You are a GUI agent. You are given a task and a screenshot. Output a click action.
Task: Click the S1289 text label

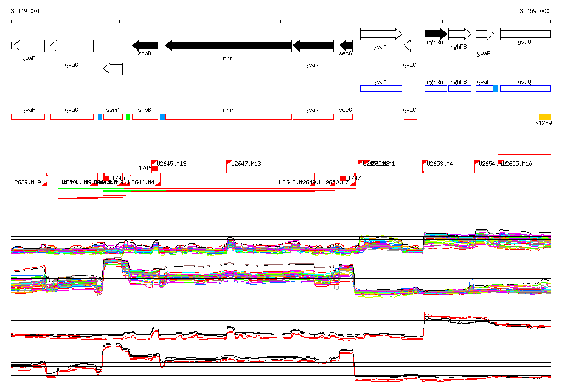543,123
